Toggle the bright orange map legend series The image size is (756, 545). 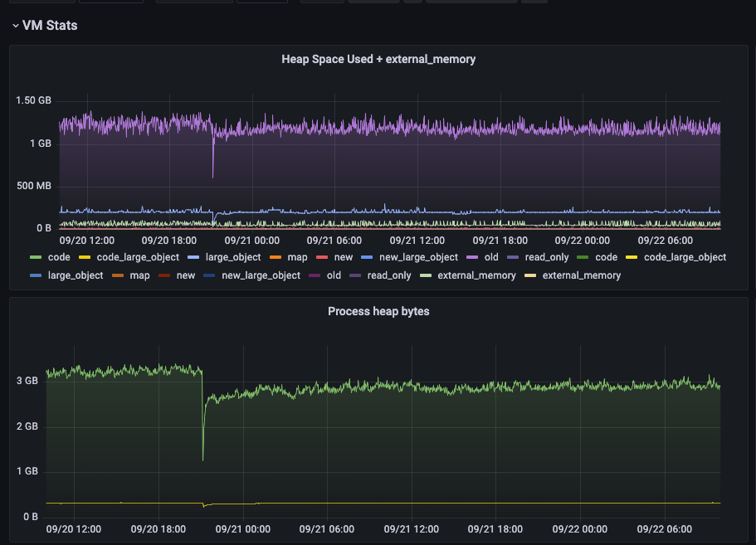point(297,257)
